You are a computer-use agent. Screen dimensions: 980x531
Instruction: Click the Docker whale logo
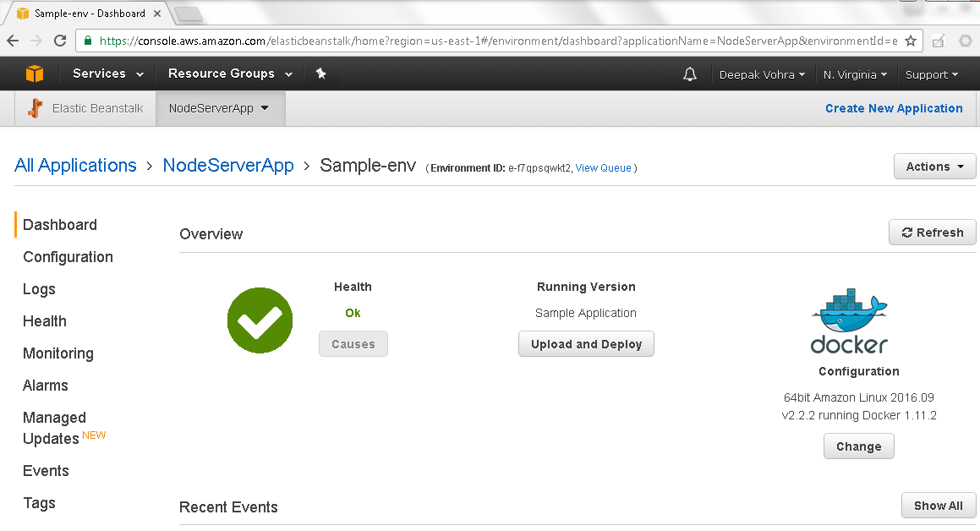point(850,320)
